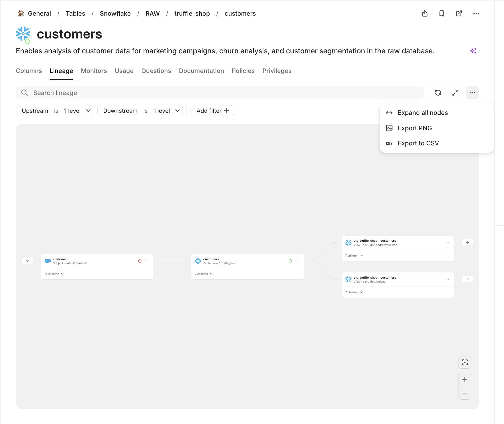Bookmark the customers table

[x=442, y=14]
